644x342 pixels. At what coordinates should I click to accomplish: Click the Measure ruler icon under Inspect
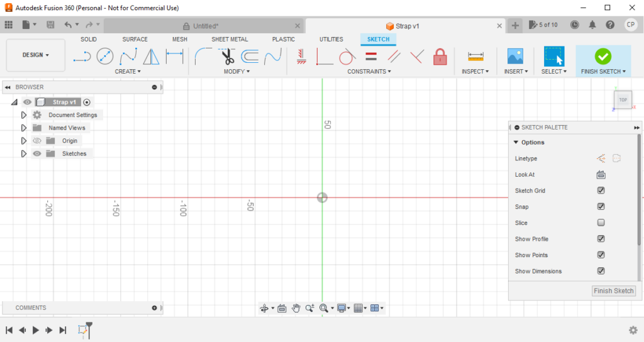[475, 57]
